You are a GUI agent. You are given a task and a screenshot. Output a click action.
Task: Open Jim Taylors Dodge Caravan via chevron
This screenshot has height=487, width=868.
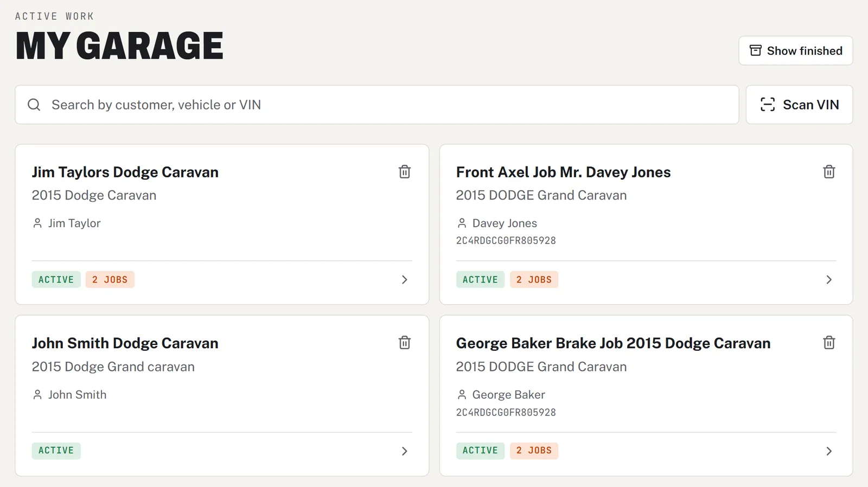pos(404,280)
